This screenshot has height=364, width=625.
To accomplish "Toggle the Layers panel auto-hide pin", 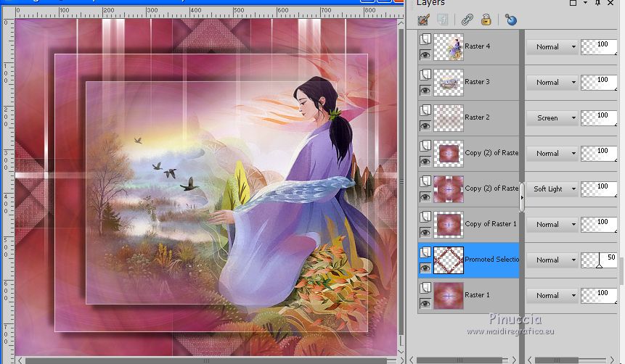I will tap(597, 3).
